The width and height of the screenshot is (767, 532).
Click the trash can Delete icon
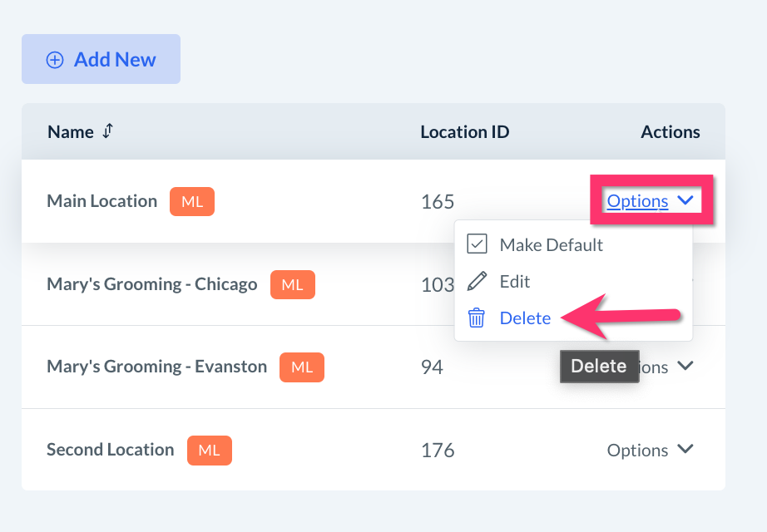pos(477,318)
